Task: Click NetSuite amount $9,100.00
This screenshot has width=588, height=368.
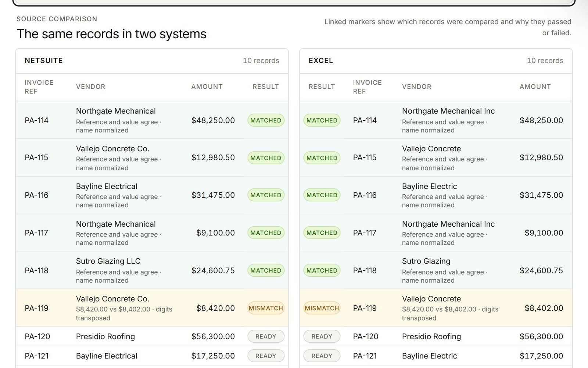Action: point(215,233)
